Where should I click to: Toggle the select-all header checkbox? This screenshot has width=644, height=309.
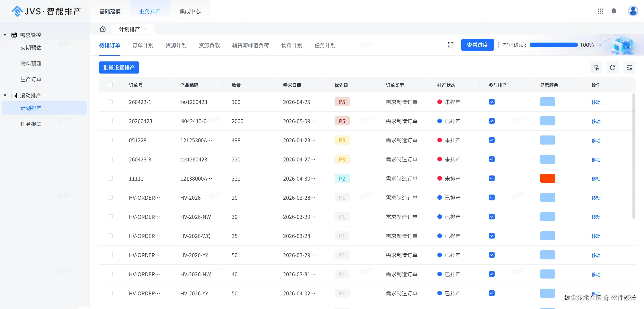(110, 85)
